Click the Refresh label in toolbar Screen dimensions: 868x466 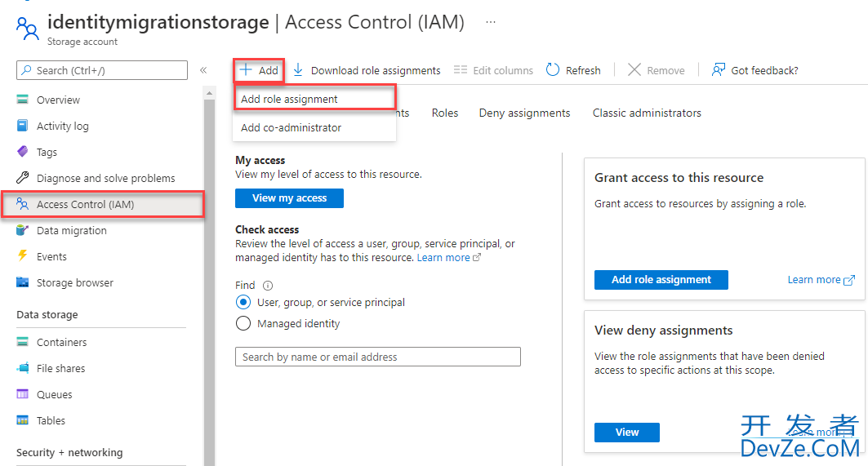(x=583, y=70)
